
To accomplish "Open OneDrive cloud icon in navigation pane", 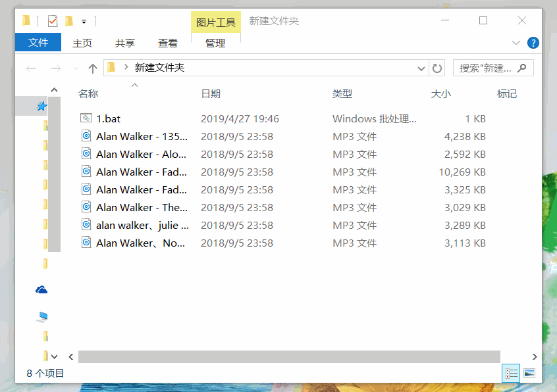I will coord(41,290).
